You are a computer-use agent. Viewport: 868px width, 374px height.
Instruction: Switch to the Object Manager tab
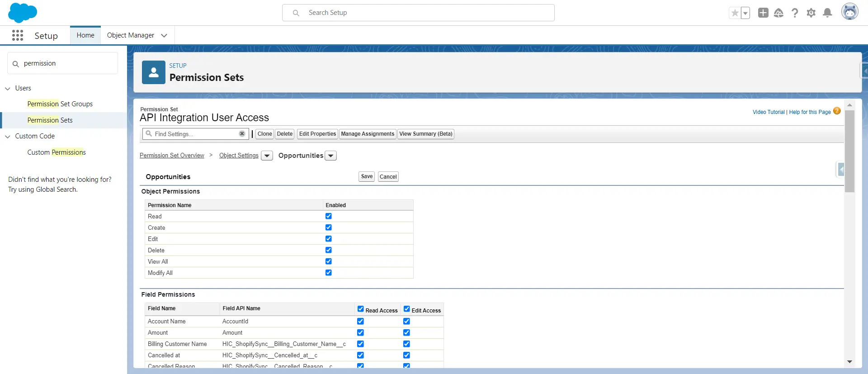point(131,35)
